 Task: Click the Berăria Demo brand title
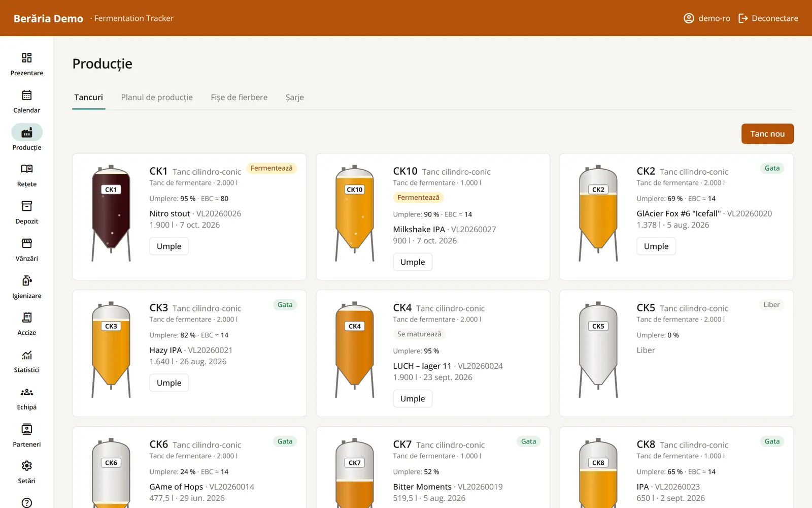coord(48,18)
